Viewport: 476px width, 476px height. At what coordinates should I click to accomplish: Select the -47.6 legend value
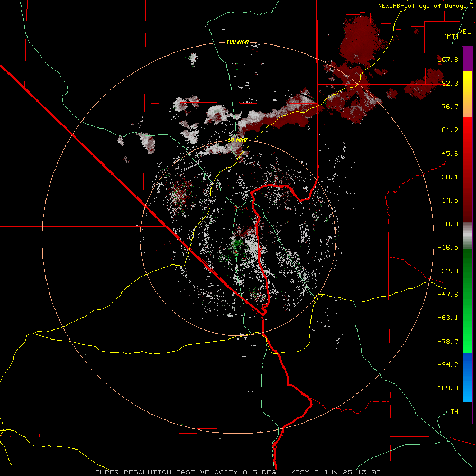point(448,294)
